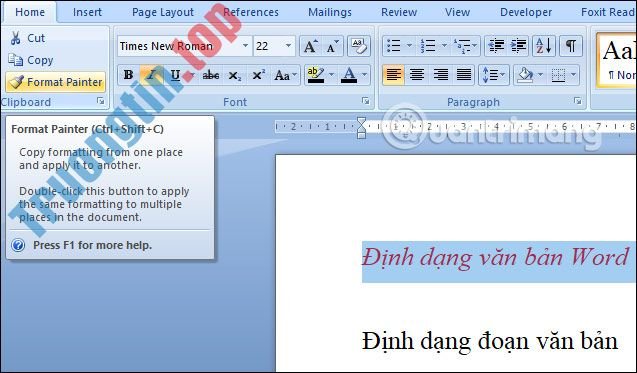Image resolution: width=637 pixels, height=373 pixels.
Task: Click the font size 22 field
Action: pos(268,46)
